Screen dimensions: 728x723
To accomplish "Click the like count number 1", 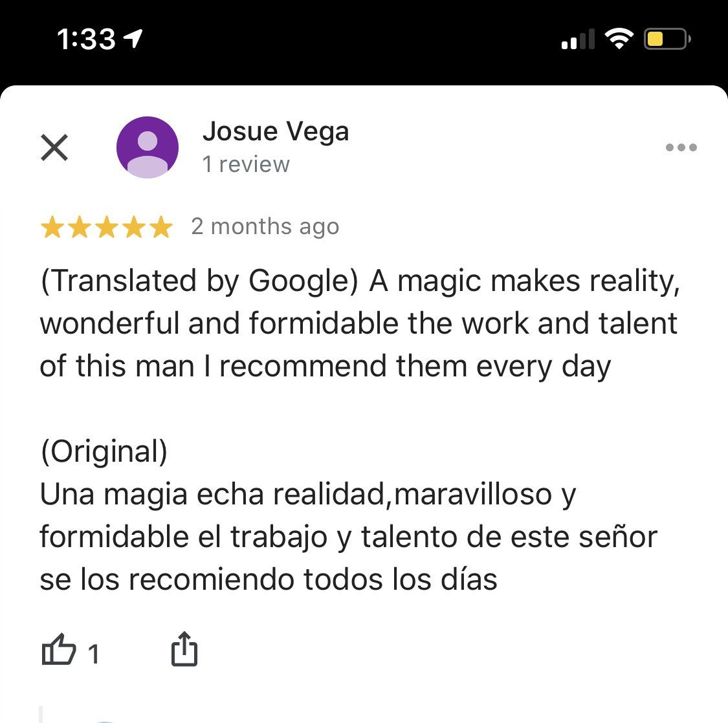I will 94,654.
